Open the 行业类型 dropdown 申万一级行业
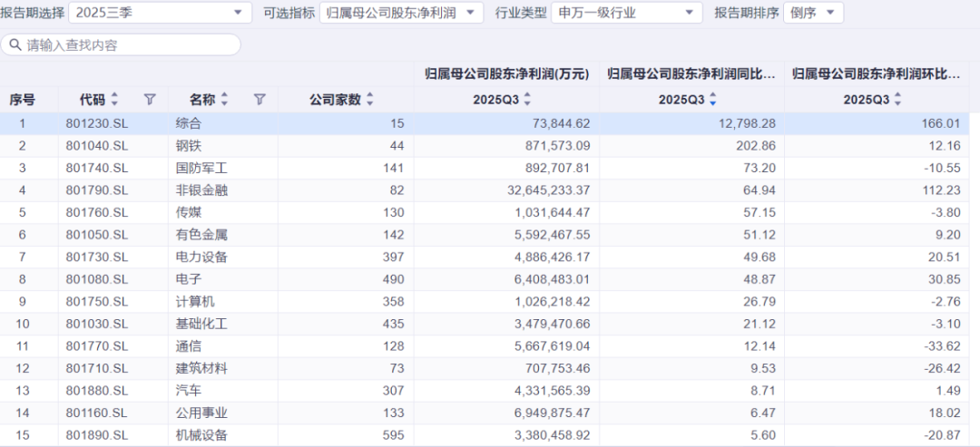This screenshot has height=447, width=980. click(627, 13)
